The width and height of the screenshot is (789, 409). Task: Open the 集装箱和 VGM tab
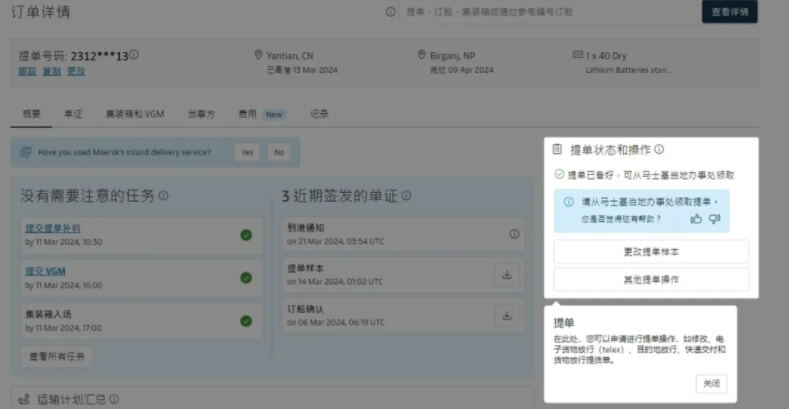[135, 114]
